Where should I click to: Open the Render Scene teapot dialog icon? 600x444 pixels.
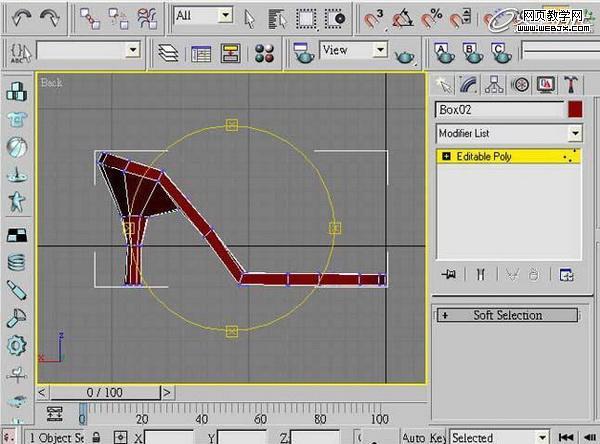tap(304, 53)
